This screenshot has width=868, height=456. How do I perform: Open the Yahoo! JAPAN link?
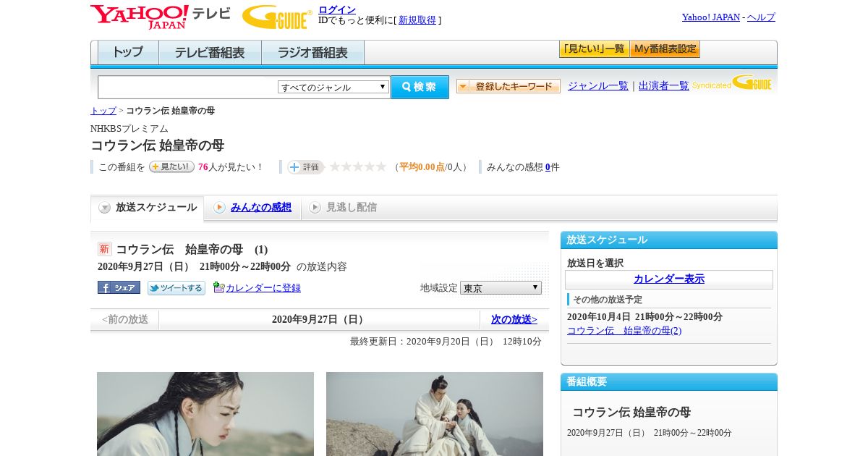tap(711, 17)
